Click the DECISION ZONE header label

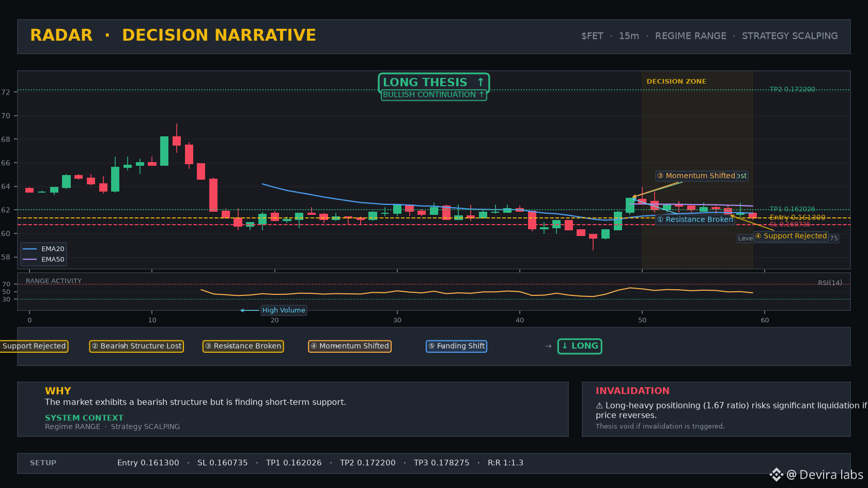(x=676, y=82)
